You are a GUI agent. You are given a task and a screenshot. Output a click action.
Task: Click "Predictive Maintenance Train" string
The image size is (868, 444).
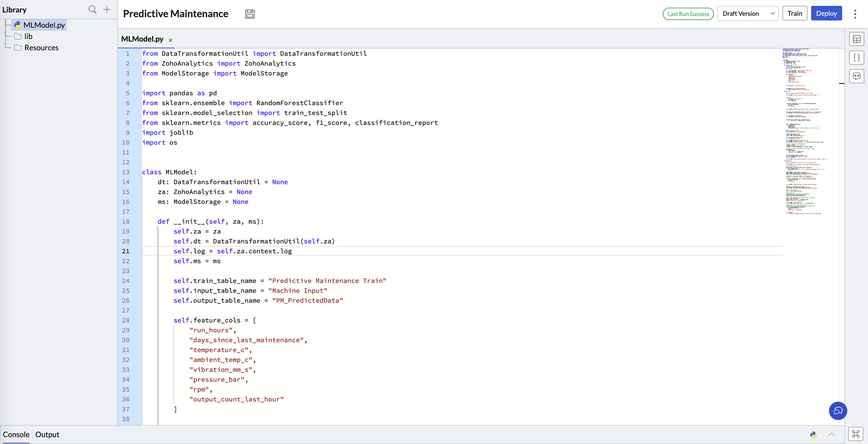[x=327, y=281]
